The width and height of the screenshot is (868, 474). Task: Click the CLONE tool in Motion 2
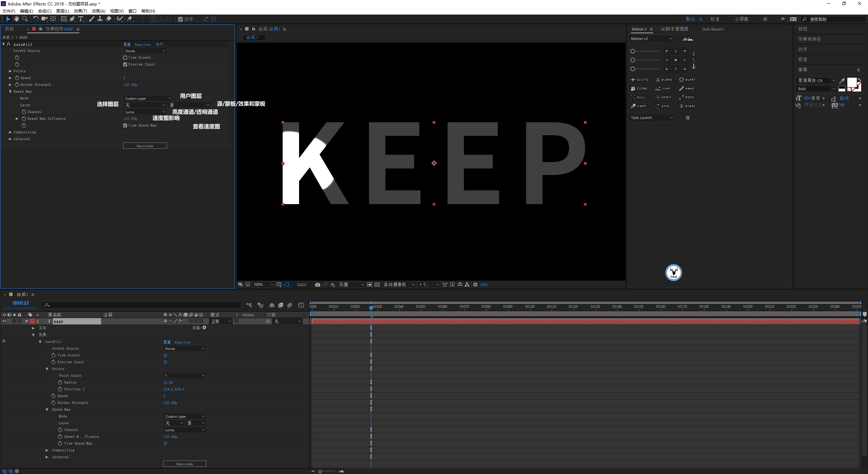pyautogui.click(x=639, y=88)
